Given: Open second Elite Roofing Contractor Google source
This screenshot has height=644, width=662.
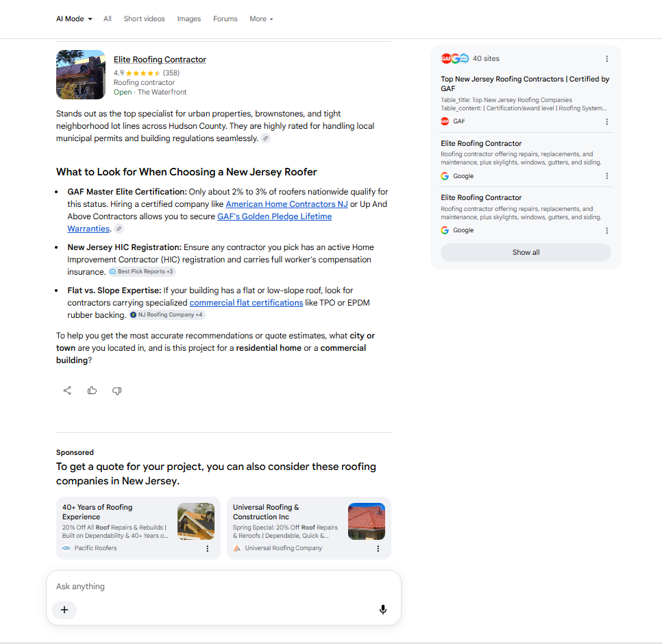Looking at the screenshot, I should point(481,197).
